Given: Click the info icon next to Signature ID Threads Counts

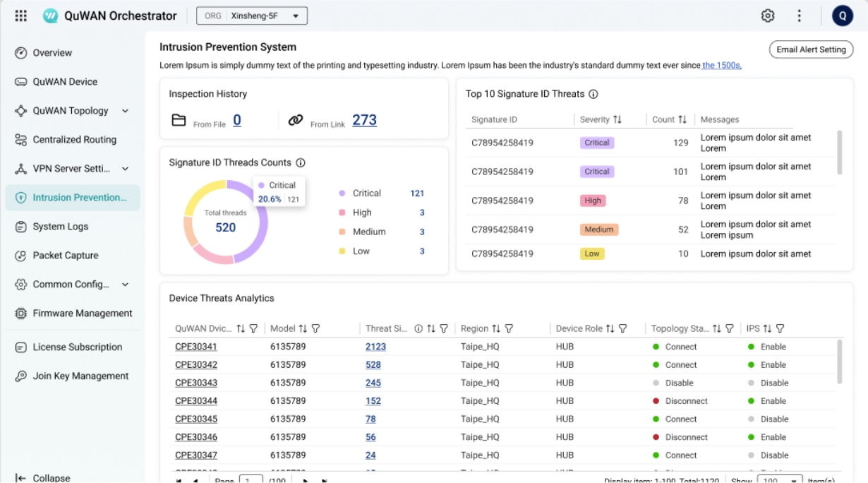Looking at the screenshot, I should [301, 162].
